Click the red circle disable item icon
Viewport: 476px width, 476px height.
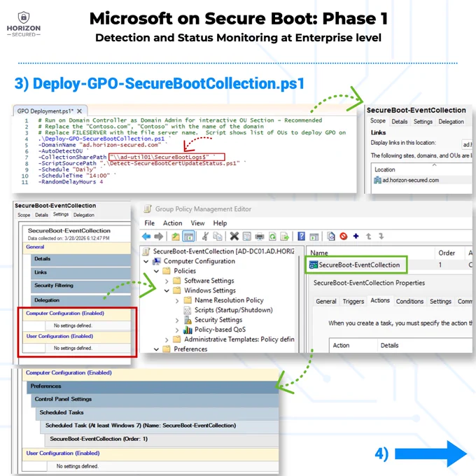[344, 236]
